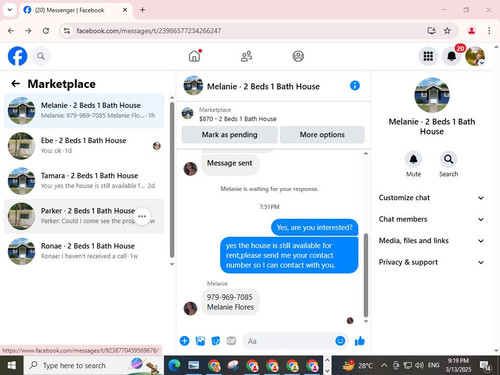The width and height of the screenshot is (500, 375).
Task: Open the Groups icon in top navigation
Action: (x=298, y=56)
